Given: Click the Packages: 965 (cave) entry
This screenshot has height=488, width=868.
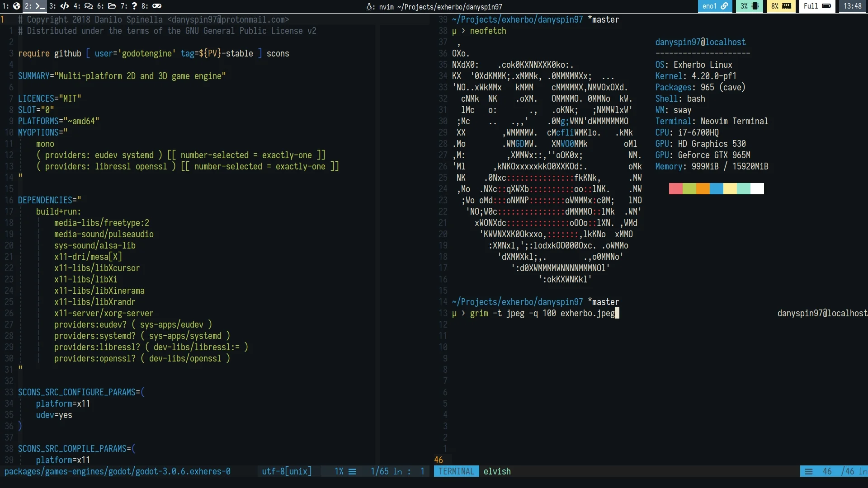Looking at the screenshot, I should [x=701, y=87].
